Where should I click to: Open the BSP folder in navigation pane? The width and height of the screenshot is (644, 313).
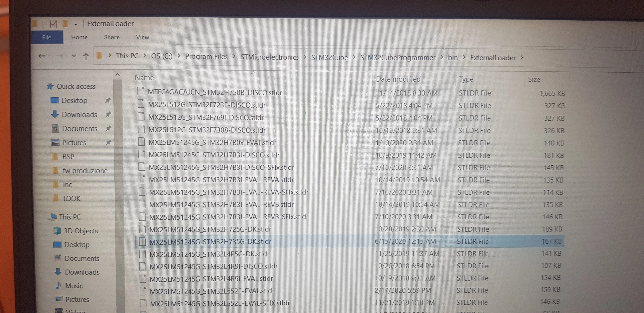63,156
